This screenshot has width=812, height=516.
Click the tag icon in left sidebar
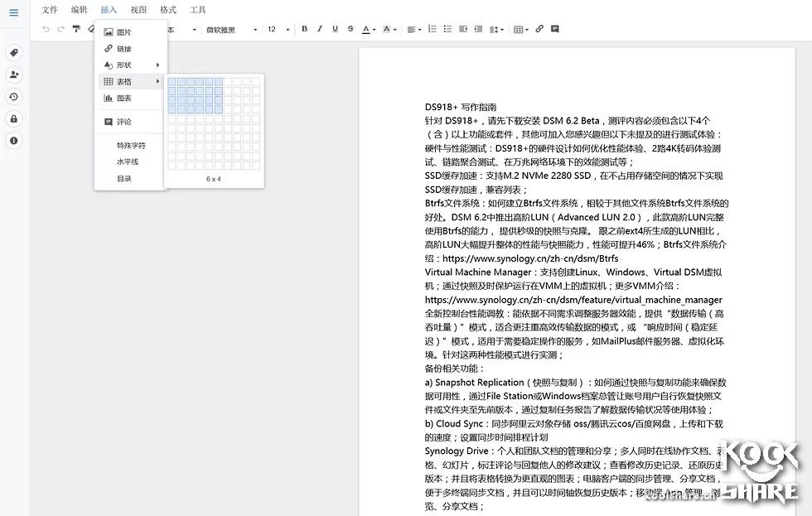point(14,52)
